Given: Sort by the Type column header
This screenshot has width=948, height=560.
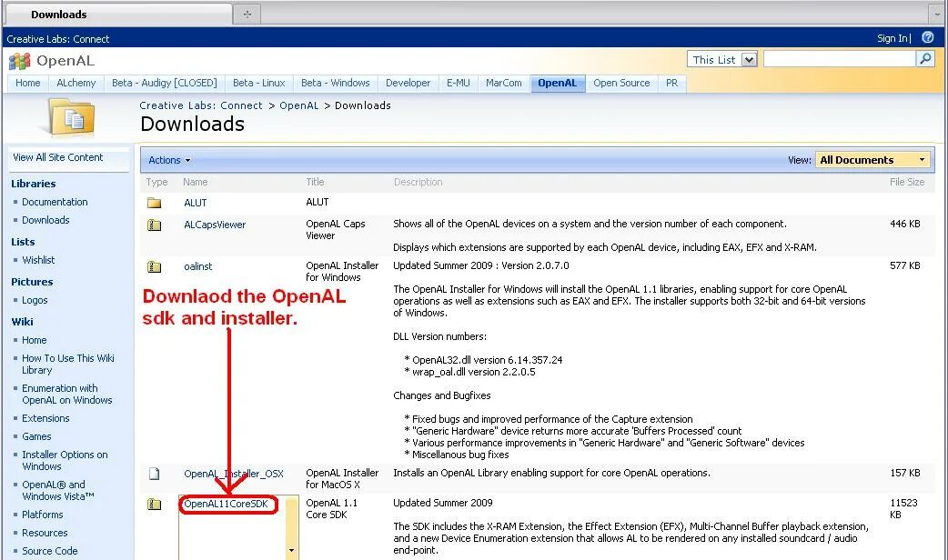Looking at the screenshot, I should coord(156,182).
